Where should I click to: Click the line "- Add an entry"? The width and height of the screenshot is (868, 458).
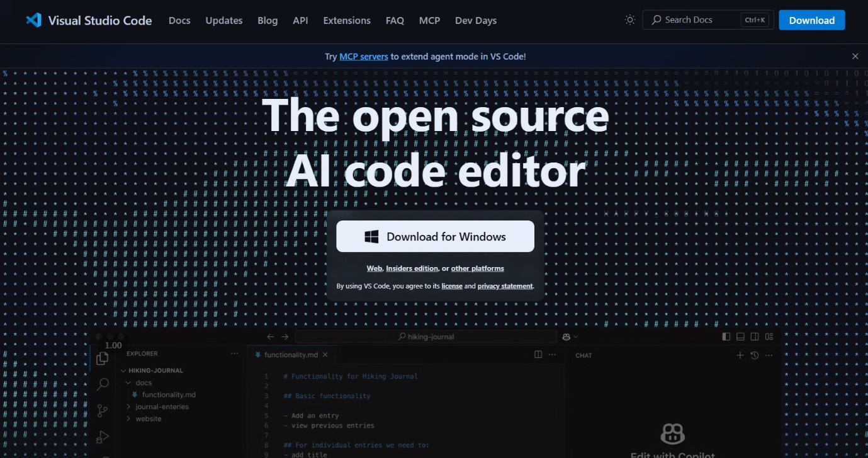pos(311,416)
